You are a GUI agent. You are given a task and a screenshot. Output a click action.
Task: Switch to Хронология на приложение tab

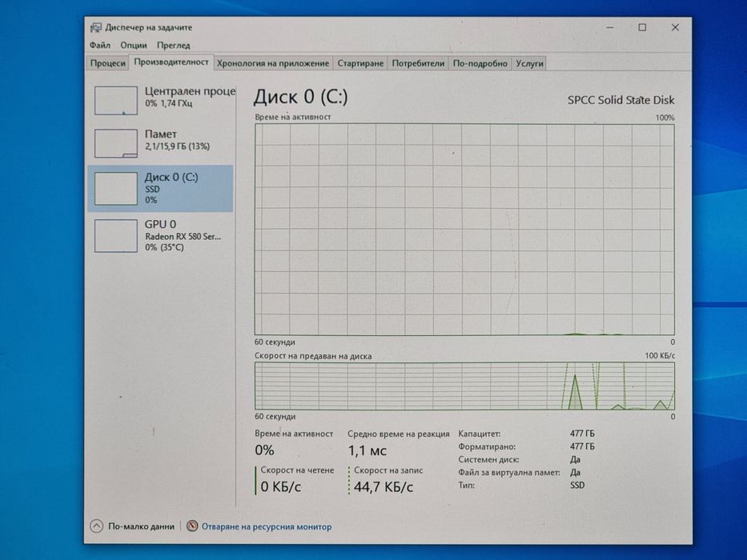pos(273,63)
